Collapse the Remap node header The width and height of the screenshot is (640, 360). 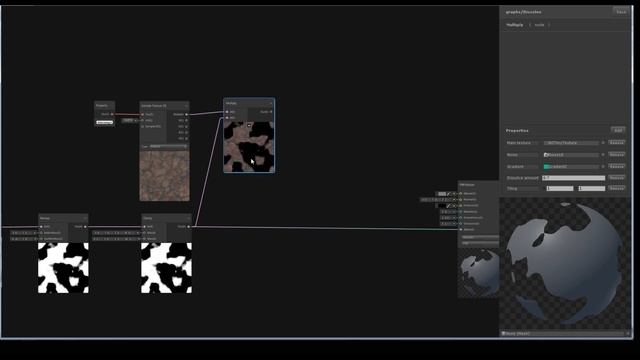(x=85, y=218)
